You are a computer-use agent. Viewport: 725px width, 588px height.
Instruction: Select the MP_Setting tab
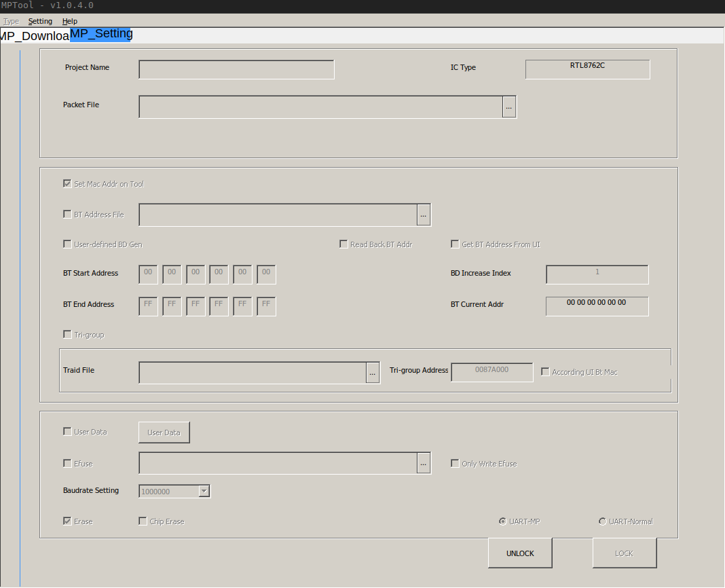click(x=101, y=34)
